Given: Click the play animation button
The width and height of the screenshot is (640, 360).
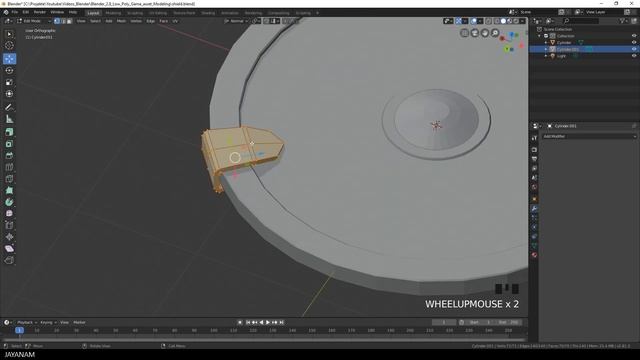Looking at the screenshot, I should [x=268, y=322].
